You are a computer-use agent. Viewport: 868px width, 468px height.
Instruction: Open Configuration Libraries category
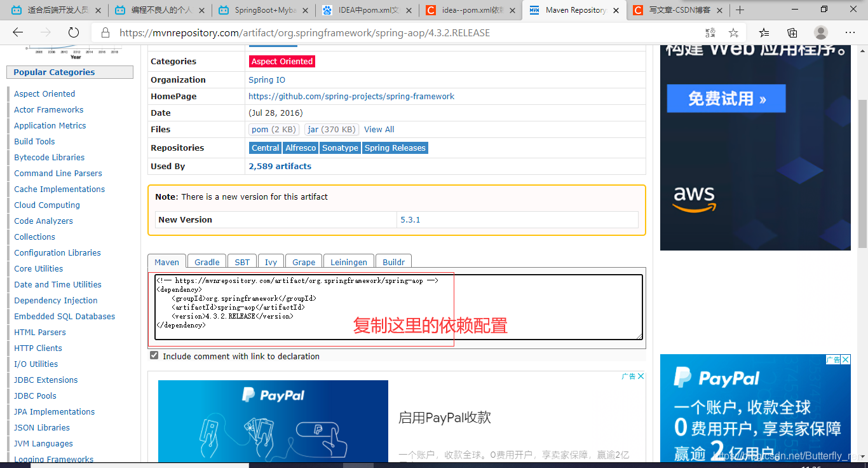pos(58,252)
